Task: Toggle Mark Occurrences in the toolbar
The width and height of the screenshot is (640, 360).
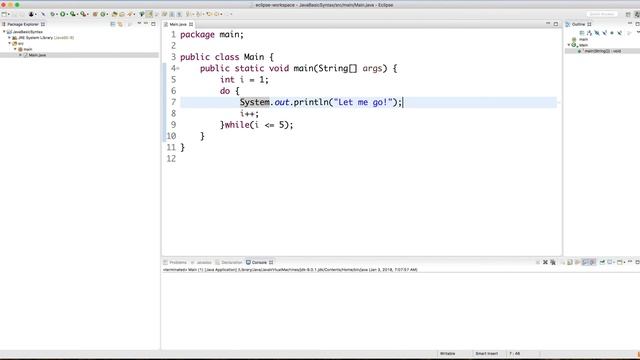Action: (x=149, y=14)
